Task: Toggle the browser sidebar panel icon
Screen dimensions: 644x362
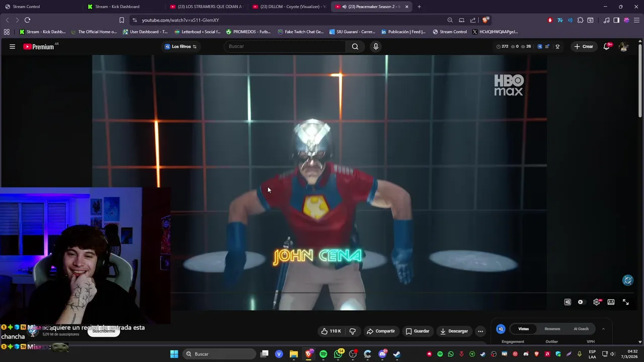Action: tap(616, 20)
